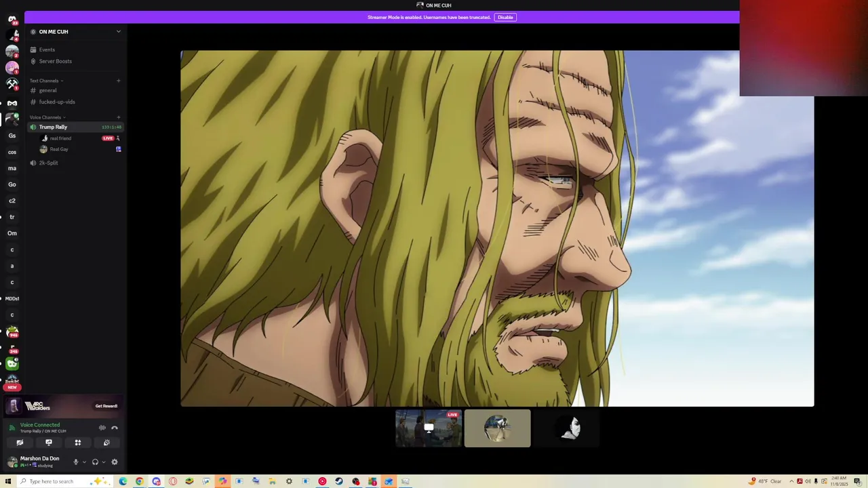868x488 pixels.
Task: Open the green robot server icon
Action: [12, 364]
